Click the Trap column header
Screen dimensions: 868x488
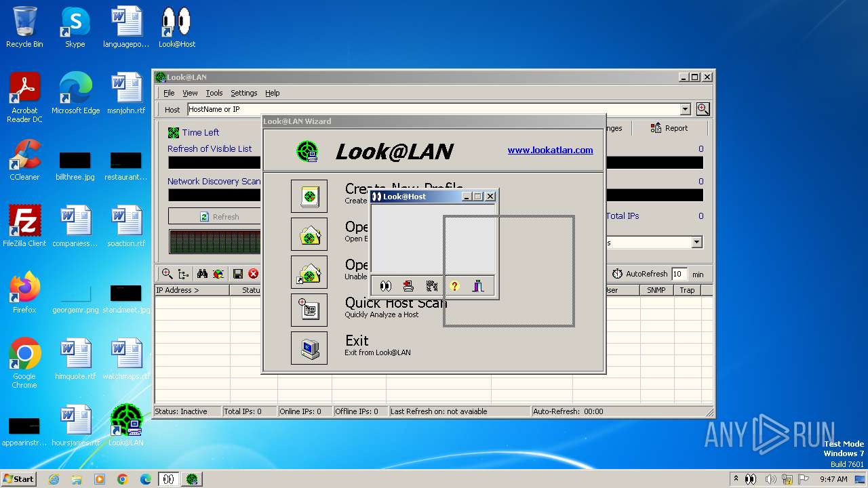(687, 290)
